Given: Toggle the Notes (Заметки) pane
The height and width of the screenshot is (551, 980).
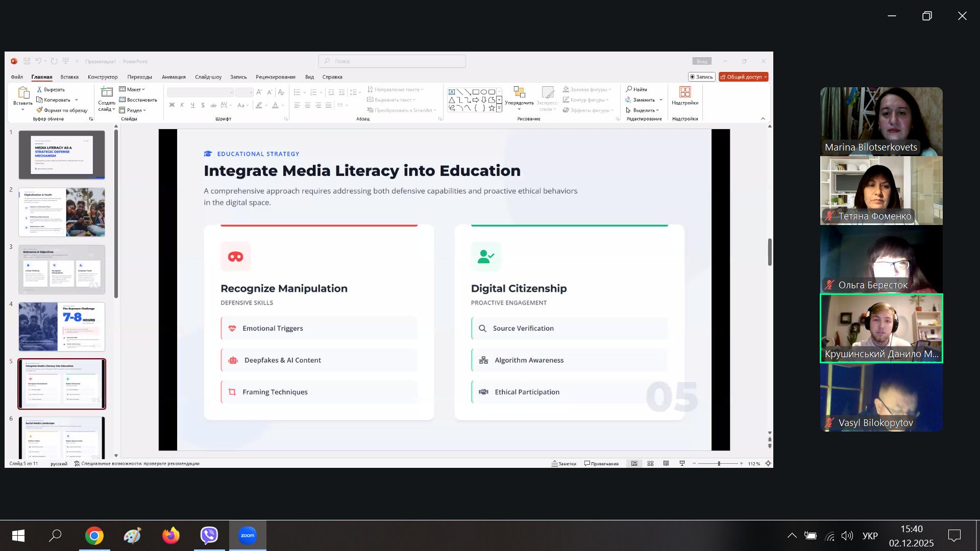Looking at the screenshot, I should point(564,463).
